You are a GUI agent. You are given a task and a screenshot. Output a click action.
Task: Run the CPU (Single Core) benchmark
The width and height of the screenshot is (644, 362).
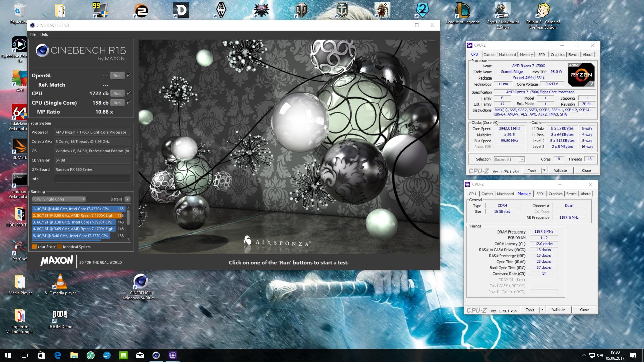(117, 103)
